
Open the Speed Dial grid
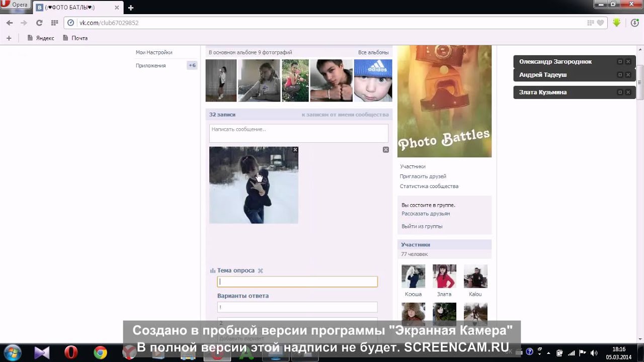[54, 23]
